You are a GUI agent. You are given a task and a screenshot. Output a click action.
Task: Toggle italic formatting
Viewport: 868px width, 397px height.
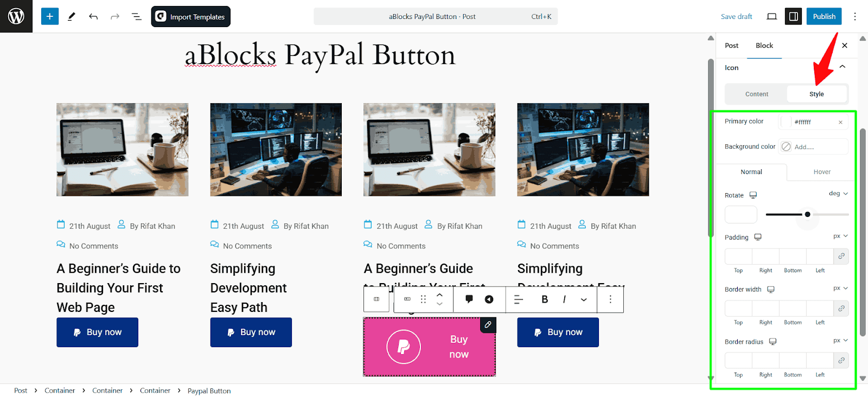(564, 299)
